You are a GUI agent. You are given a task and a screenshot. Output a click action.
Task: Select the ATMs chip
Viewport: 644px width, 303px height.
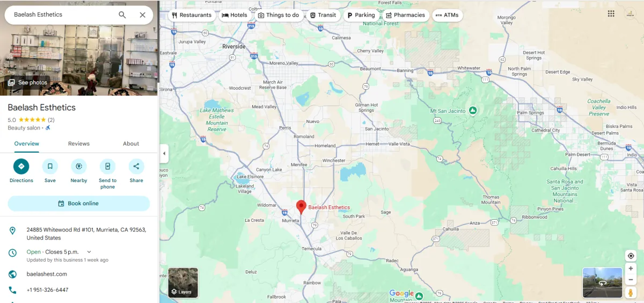coord(447,15)
